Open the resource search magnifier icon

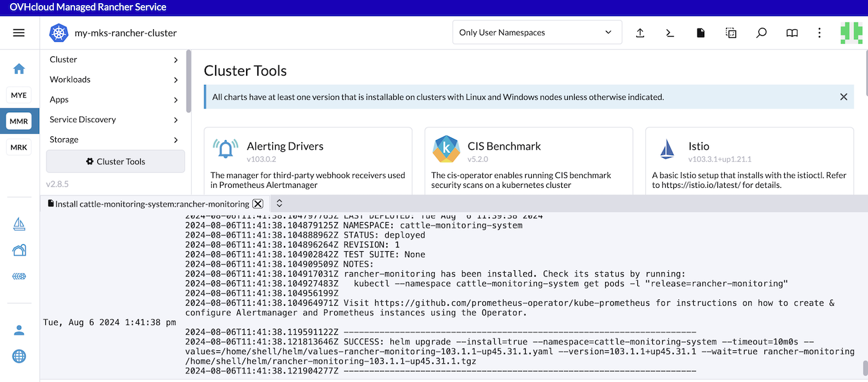tap(761, 33)
